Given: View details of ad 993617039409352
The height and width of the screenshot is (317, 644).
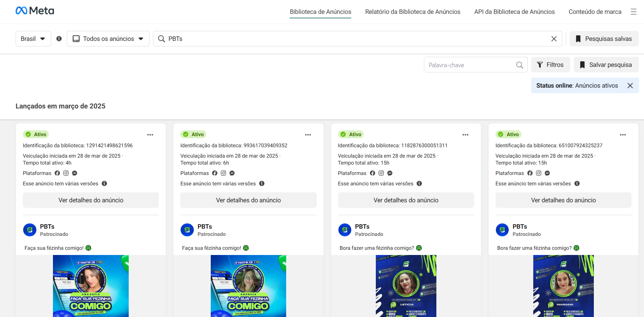Looking at the screenshot, I should pos(248,200).
